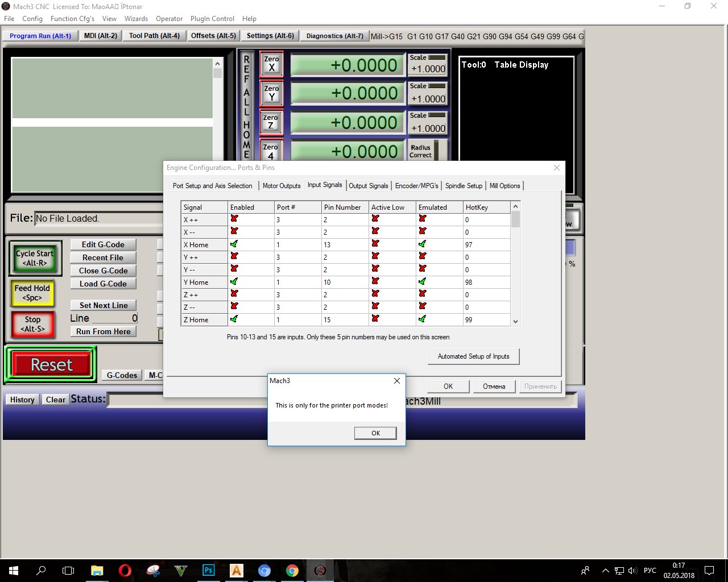Viewport: 728px width, 582px height.
Task: Click the Zero X button
Action: 271,64
